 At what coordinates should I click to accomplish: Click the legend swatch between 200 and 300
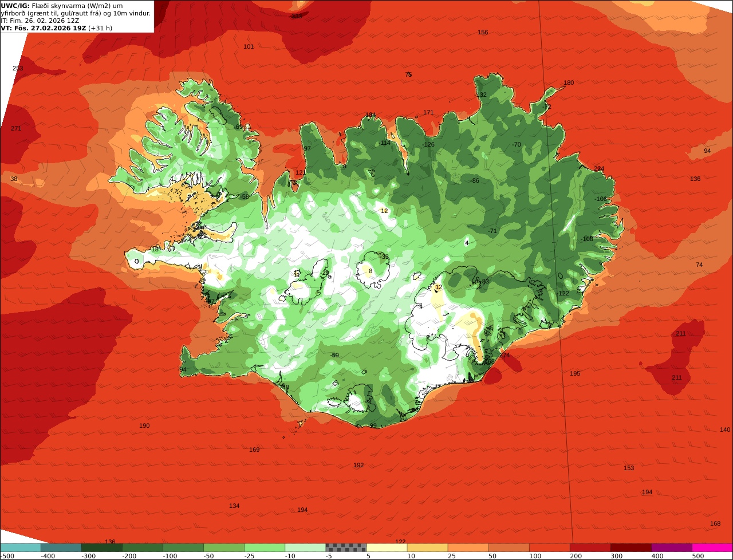(x=590, y=547)
